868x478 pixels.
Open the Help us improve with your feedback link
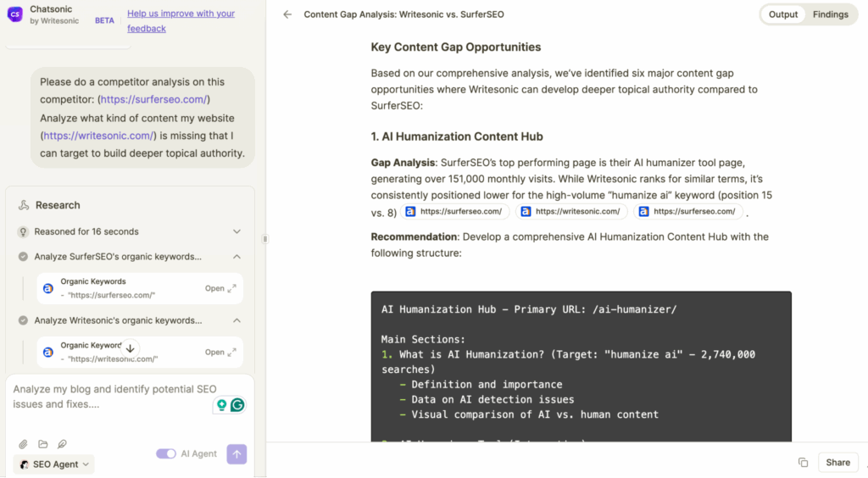coord(181,21)
